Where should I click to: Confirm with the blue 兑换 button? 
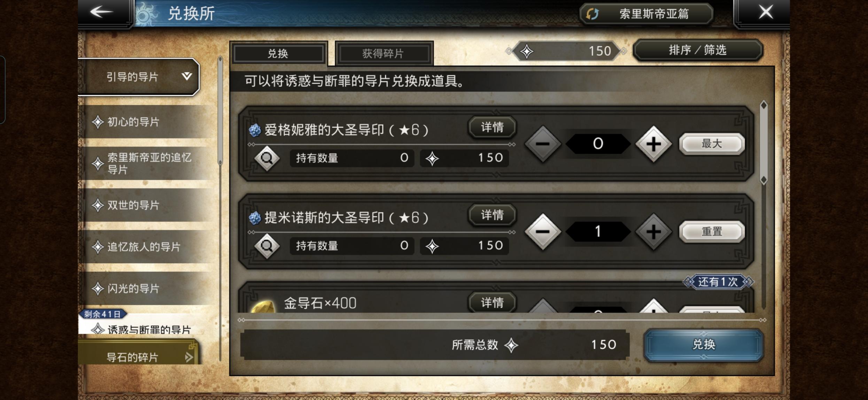tap(704, 345)
